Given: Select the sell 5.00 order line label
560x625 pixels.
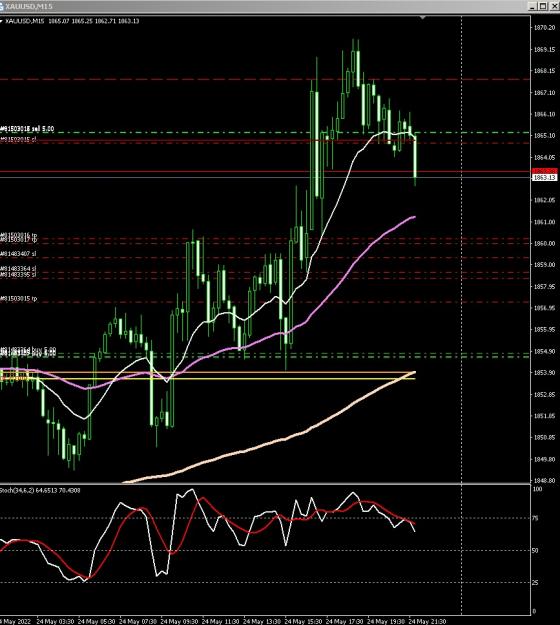Looking at the screenshot, I should pyautogui.click(x=27, y=129).
